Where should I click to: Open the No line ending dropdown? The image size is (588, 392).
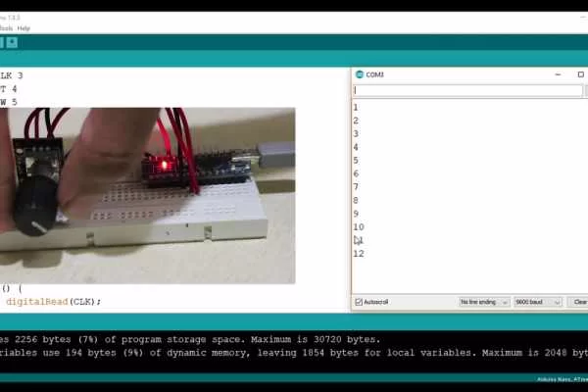(x=484, y=302)
